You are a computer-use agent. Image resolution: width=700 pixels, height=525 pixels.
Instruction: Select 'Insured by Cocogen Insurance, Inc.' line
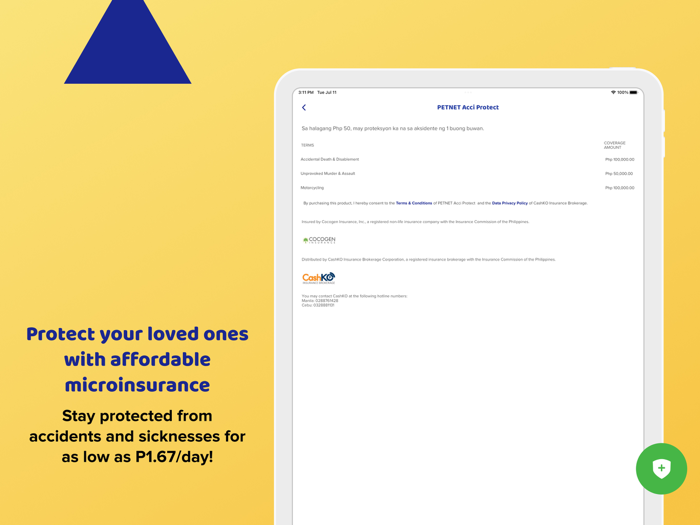pyautogui.click(x=415, y=222)
